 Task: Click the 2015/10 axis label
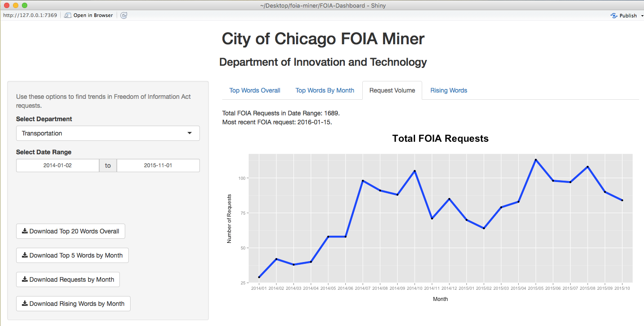[622, 288]
